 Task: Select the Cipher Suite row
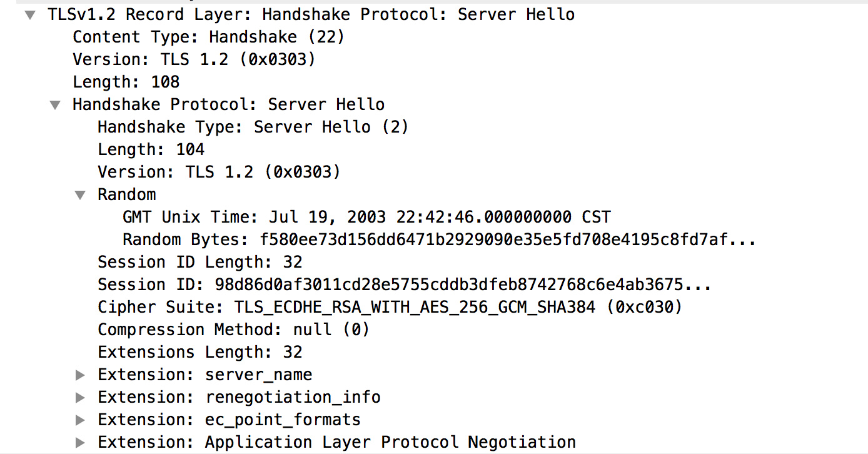pos(389,307)
